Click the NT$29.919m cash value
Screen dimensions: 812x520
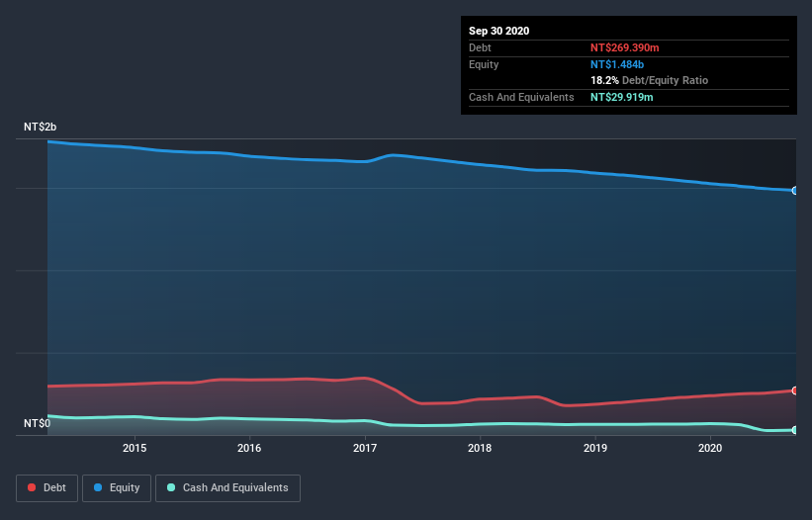[621, 97]
